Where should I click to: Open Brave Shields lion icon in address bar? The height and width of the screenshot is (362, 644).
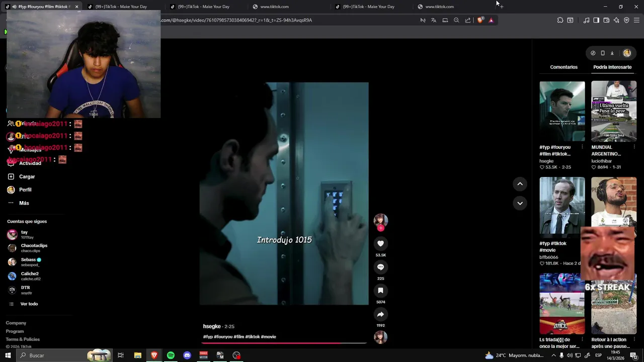point(480,20)
